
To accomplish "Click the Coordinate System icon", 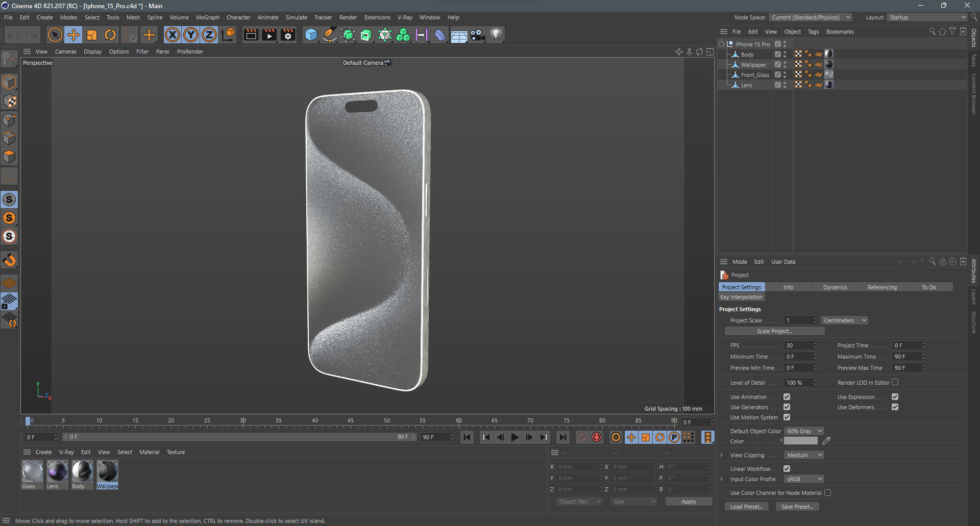I will coord(228,35).
